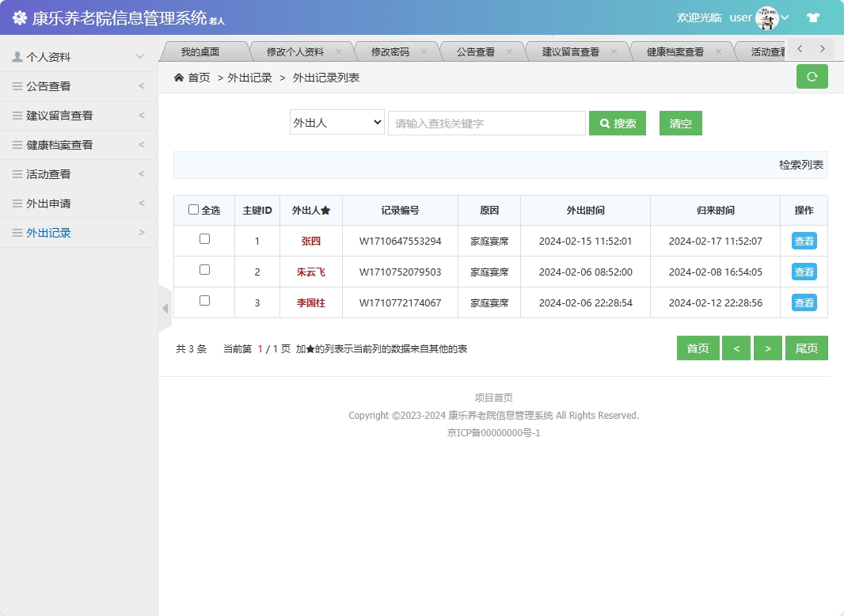The image size is (844, 616).
Task: Click 查看 on 朱云飞's record
Action: (x=804, y=272)
